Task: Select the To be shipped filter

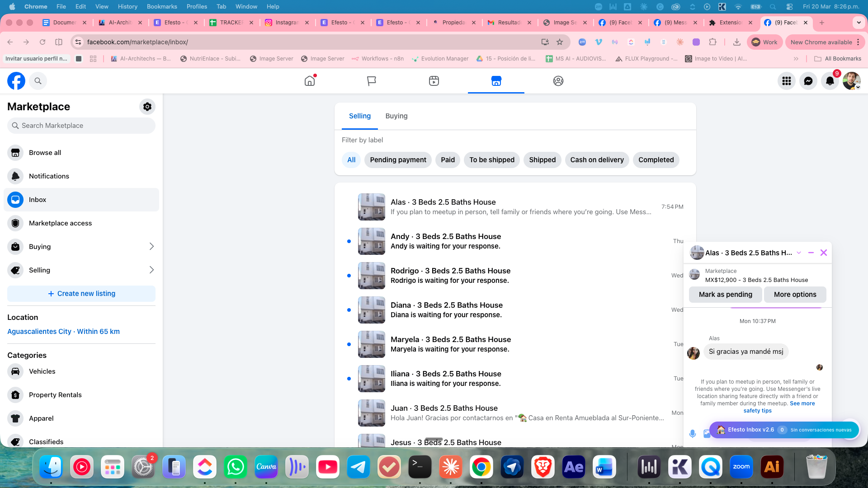Action: click(x=492, y=160)
